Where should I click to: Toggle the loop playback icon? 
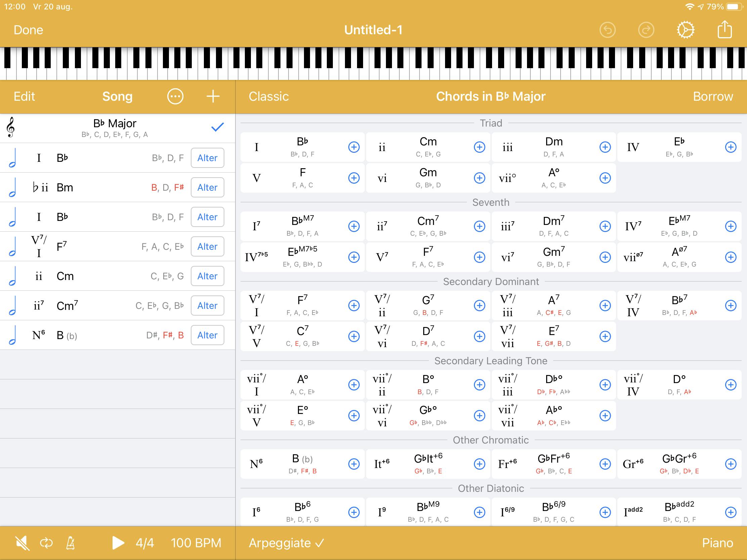(46, 543)
